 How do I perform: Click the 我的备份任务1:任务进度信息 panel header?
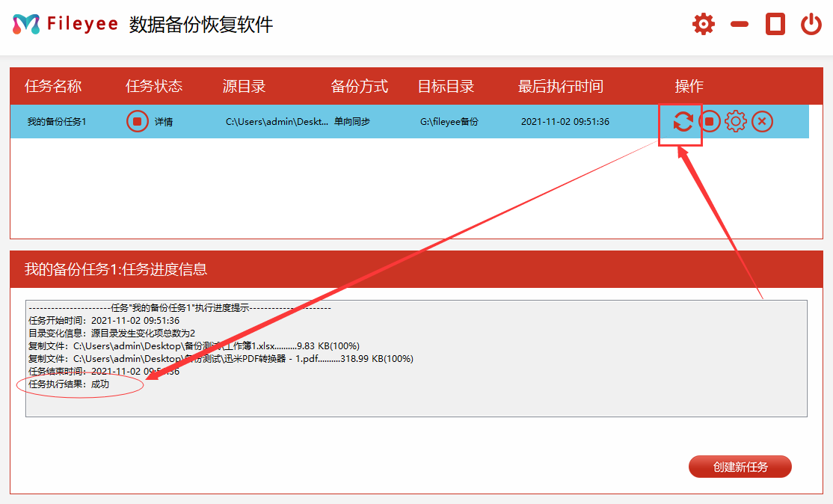pyautogui.click(x=116, y=269)
